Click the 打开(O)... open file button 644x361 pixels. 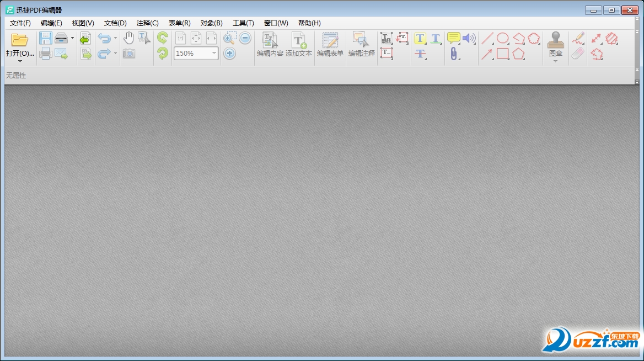click(x=20, y=45)
